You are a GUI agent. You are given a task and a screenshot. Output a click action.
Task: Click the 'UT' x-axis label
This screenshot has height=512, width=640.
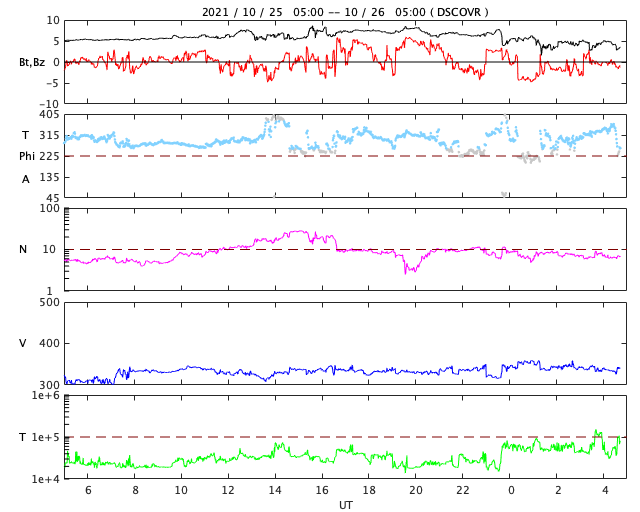point(345,505)
